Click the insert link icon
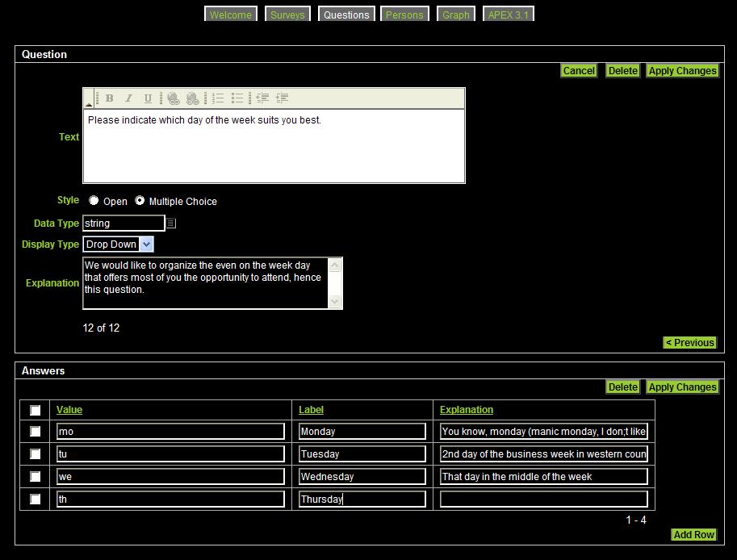Image resolution: width=737 pixels, height=560 pixels. tap(173, 98)
